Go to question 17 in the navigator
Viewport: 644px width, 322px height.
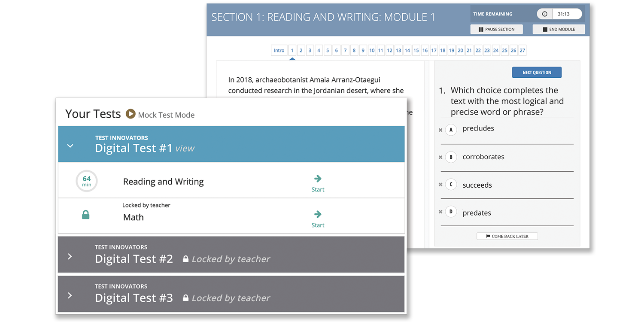pyautogui.click(x=434, y=50)
